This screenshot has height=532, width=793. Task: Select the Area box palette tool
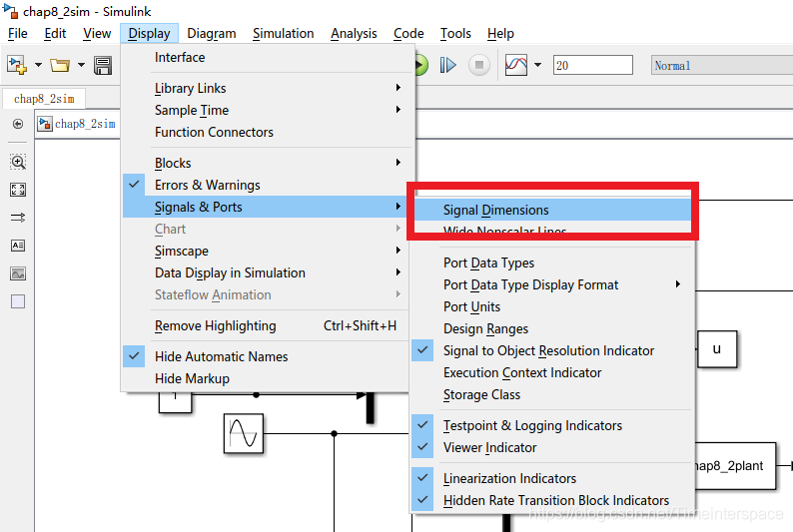click(18, 301)
